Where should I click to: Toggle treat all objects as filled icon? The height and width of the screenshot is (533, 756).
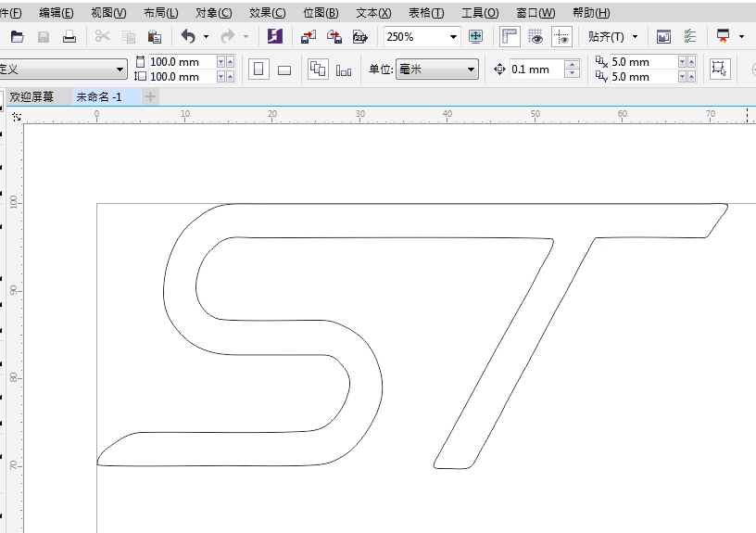720,69
